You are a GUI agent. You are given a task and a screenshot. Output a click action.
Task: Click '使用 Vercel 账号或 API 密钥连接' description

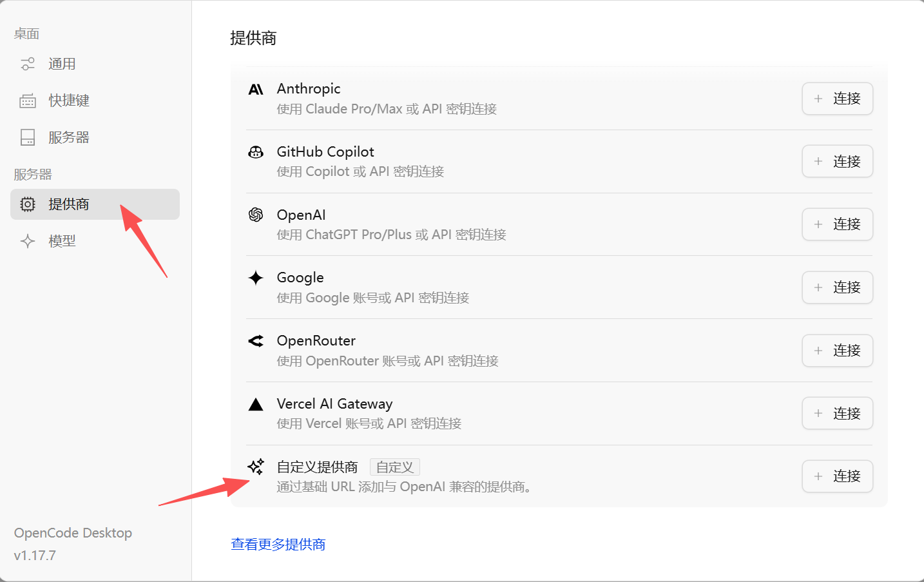tap(369, 423)
